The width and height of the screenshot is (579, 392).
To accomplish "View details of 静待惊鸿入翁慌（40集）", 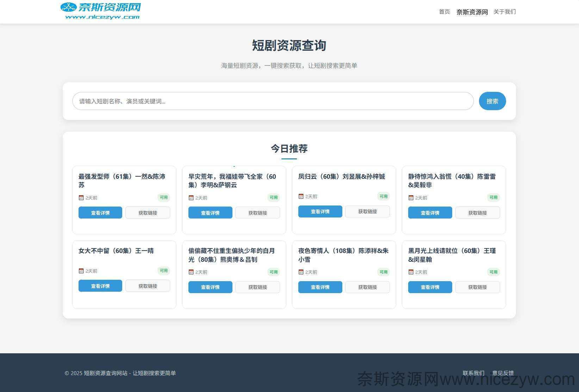I will tap(430, 213).
